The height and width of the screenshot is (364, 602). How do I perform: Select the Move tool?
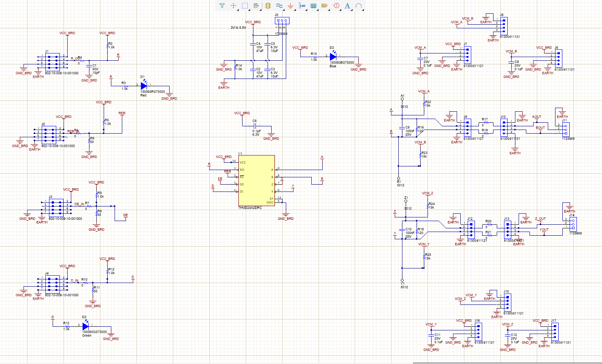tap(234, 6)
